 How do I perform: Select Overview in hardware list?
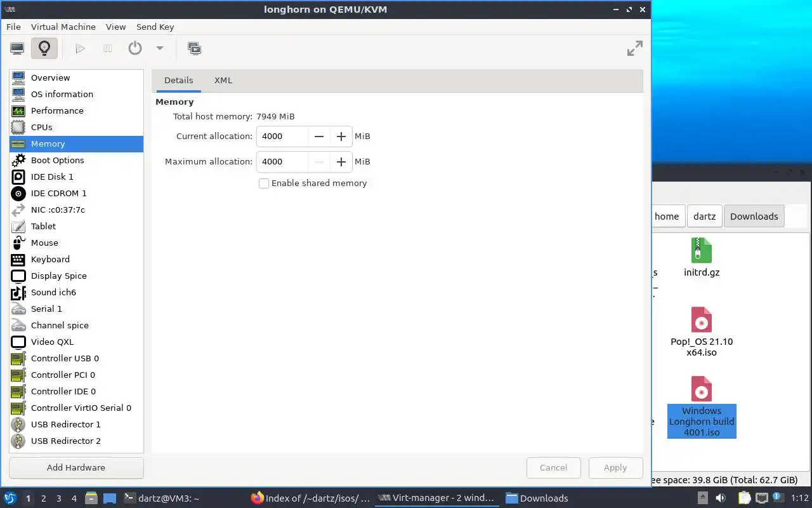76,77
